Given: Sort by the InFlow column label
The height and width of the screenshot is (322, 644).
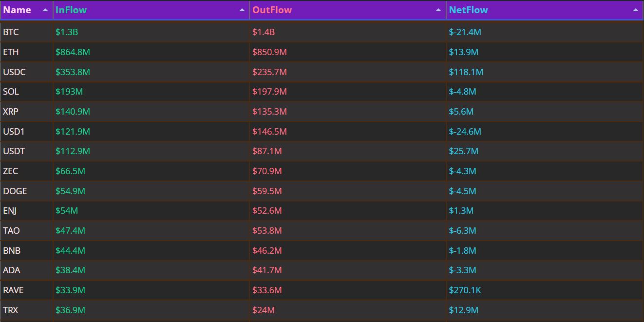Looking at the screenshot, I should point(71,10).
